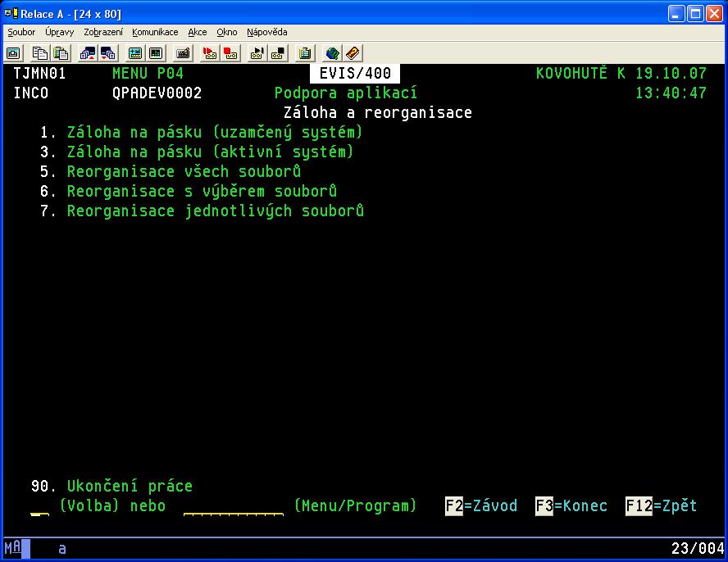
Task: Click the Záloha a reorganisace heading
Action: [x=377, y=113]
